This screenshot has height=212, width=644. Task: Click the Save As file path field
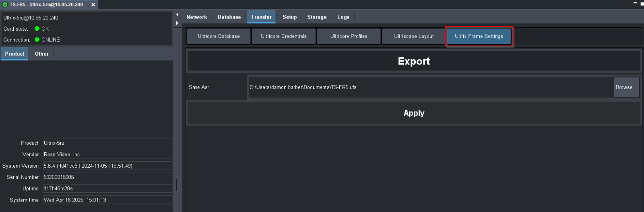[431, 87]
